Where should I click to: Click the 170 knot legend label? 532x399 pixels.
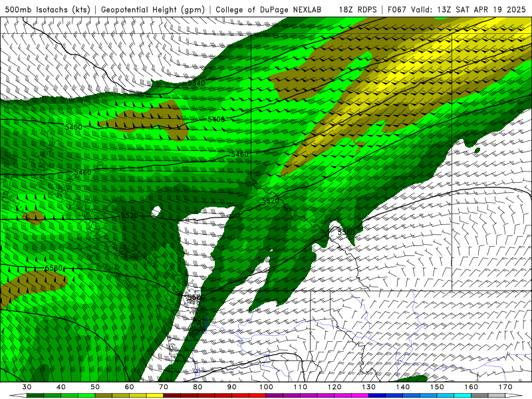(505, 387)
